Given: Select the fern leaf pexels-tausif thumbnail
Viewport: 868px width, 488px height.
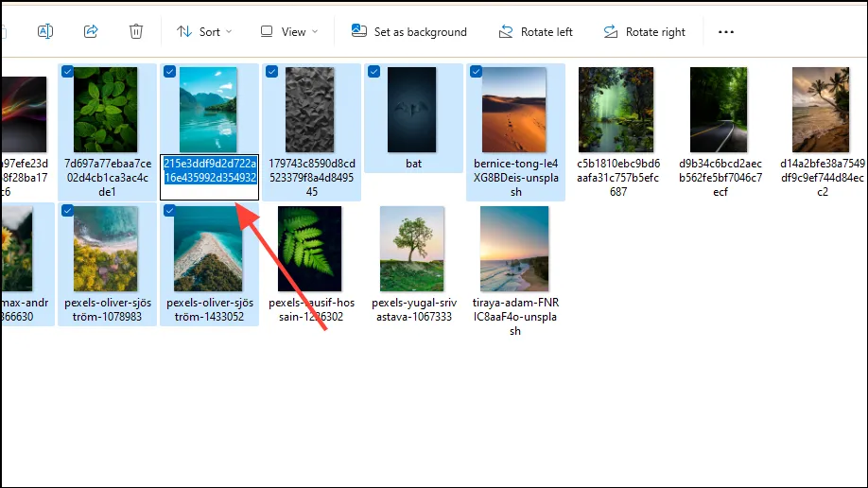Looking at the screenshot, I should [x=309, y=249].
